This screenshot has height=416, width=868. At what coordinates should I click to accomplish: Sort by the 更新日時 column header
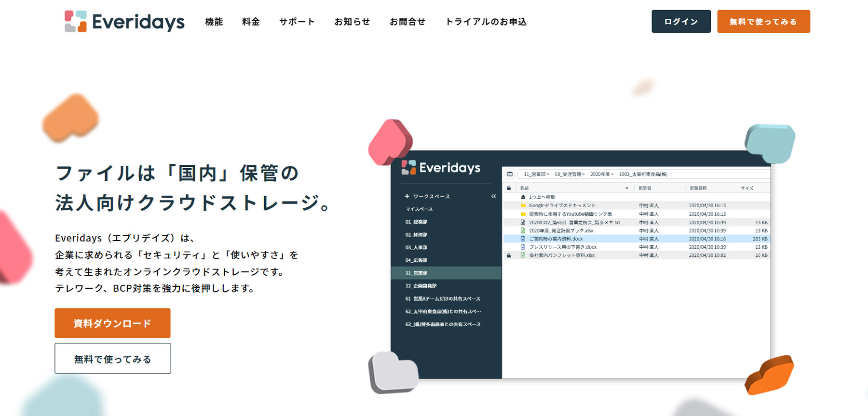click(x=698, y=188)
